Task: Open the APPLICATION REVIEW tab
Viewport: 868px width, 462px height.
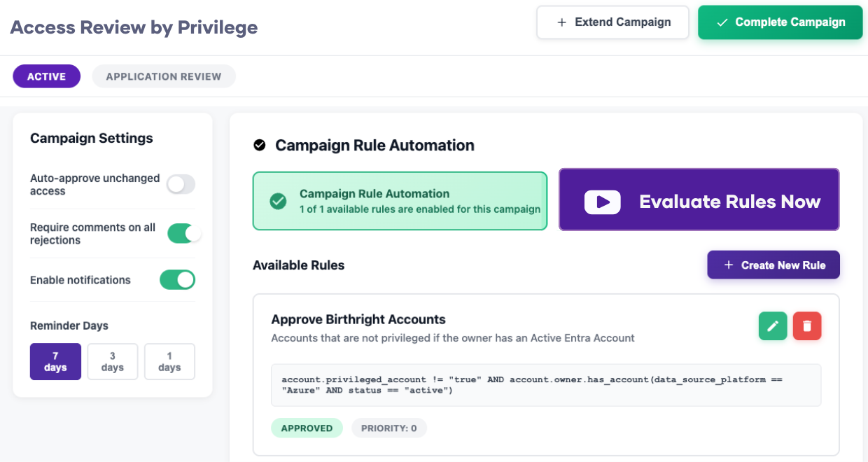Action: (163, 76)
